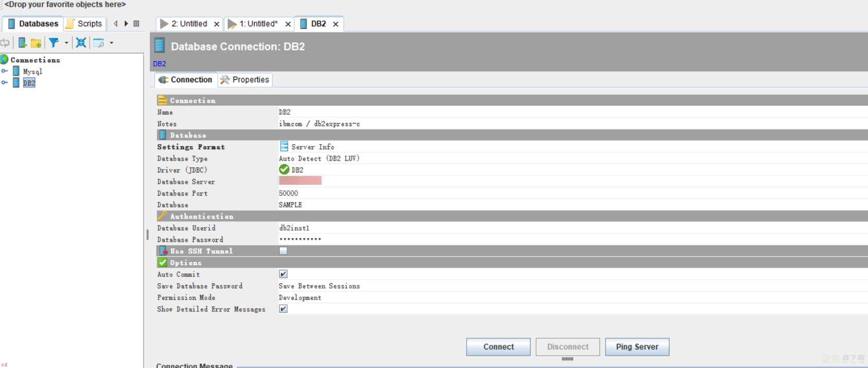Screen dimensions: 868x368
Task: Click the Database Password field
Action: (573, 239)
